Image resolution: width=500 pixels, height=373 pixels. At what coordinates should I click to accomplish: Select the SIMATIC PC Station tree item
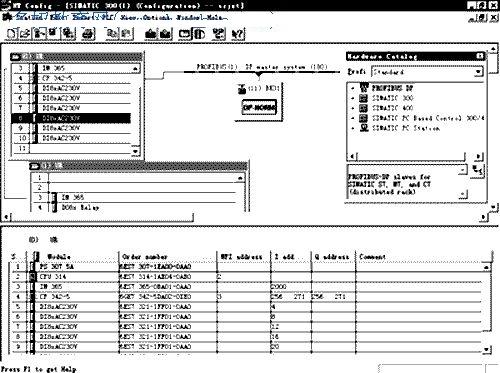pos(405,128)
